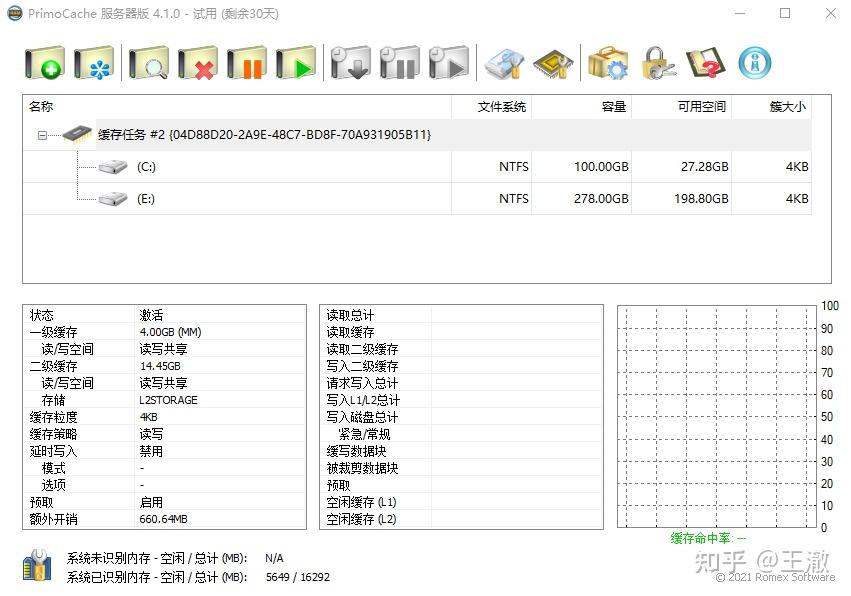
Task: Click the 缓存命中率 label under the chart
Action: (x=708, y=538)
